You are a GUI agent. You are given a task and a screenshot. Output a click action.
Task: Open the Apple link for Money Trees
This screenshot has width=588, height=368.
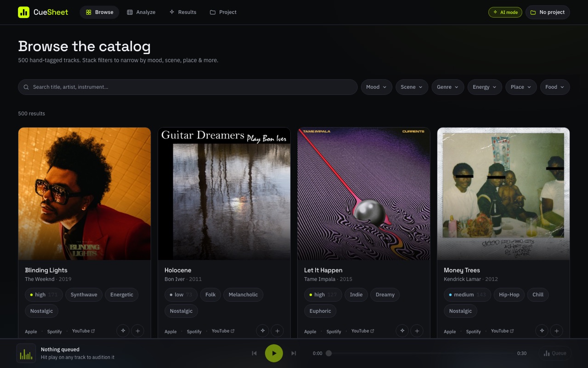(x=450, y=331)
